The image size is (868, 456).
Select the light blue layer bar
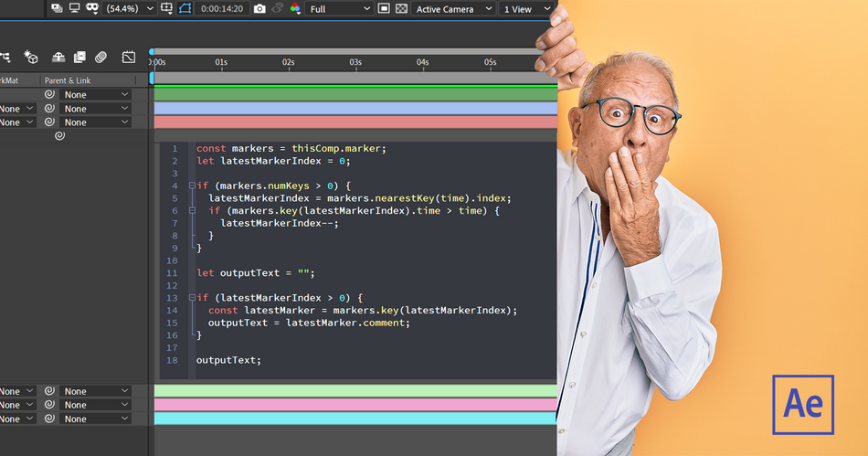tap(355, 109)
